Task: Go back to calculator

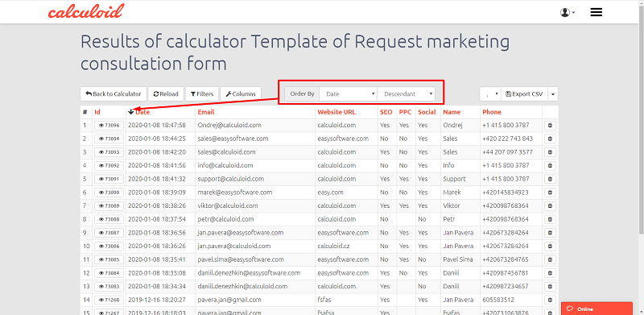Action: tap(113, 93)
